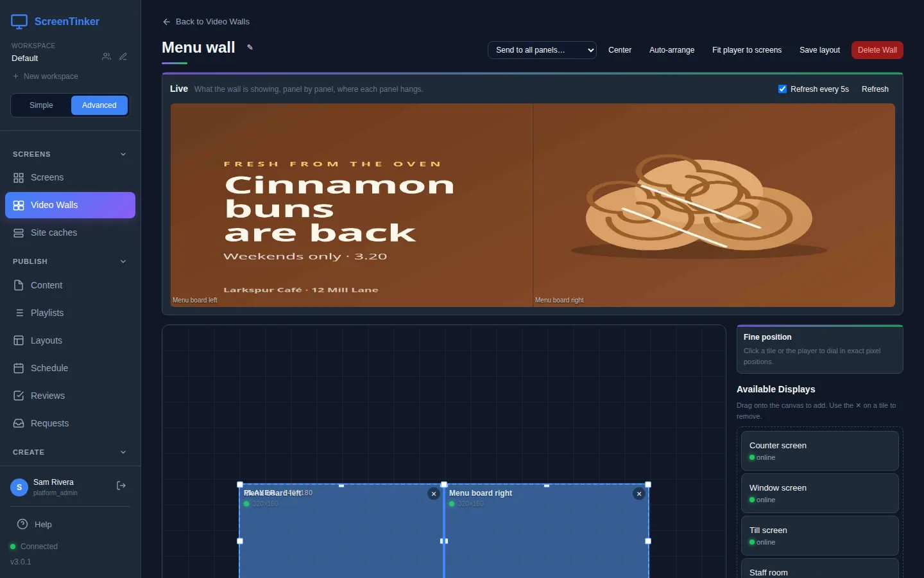Sign out with the logout icon
Screen dimensions: 924x578
coord(121,486)
